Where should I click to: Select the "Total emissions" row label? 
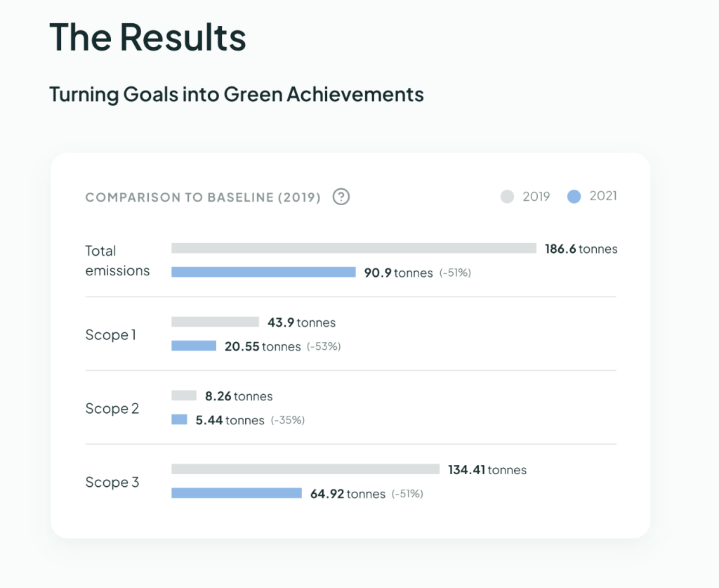[x=117, y=261]
